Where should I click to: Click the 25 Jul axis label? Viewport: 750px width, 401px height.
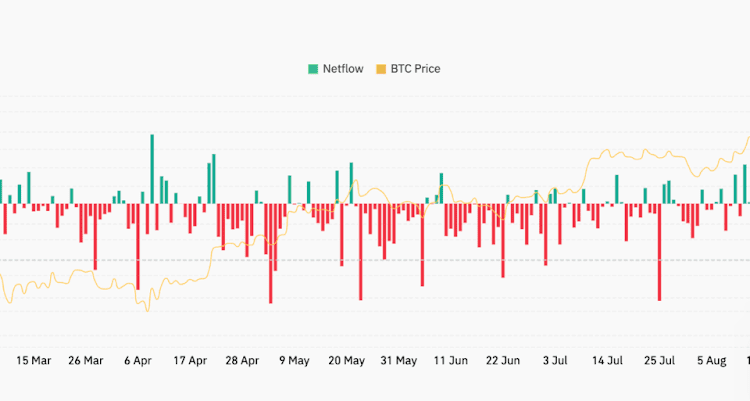tap(659, 360)
